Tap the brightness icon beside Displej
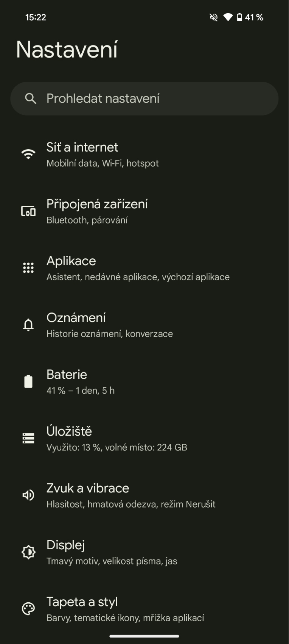 click(28, 552)
